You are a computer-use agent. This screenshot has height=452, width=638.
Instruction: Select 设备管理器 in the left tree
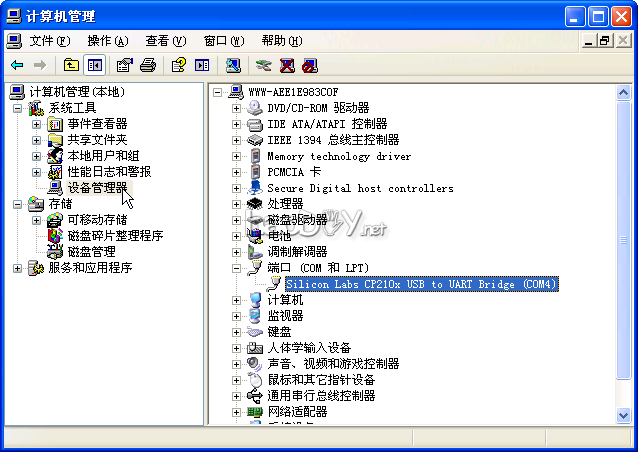(x=97, y=188)
